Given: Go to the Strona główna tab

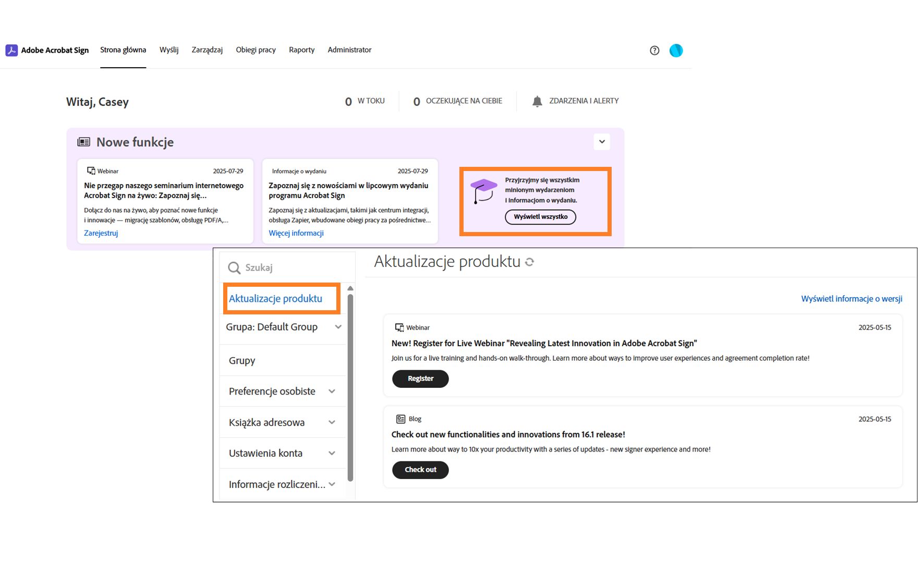Looking at the screenshot, I should point(123,50).
